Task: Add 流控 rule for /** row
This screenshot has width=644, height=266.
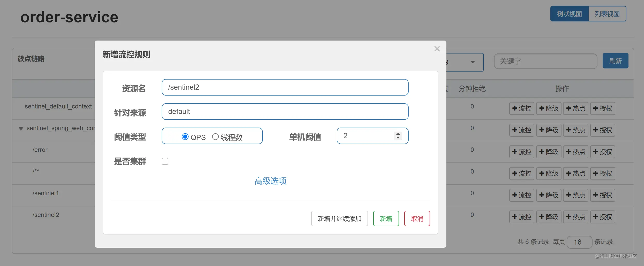Action: pos(522,174)
